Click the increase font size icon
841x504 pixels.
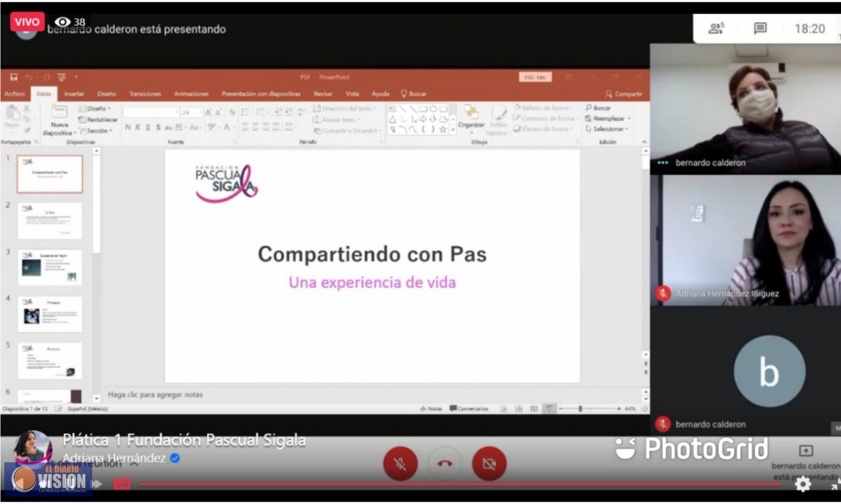(x=209, y=112)
